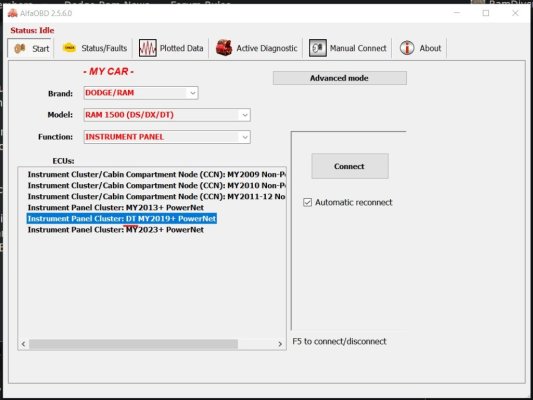Click the About info icon
This screenshot has width=533, height=400.
click(407, 48)
